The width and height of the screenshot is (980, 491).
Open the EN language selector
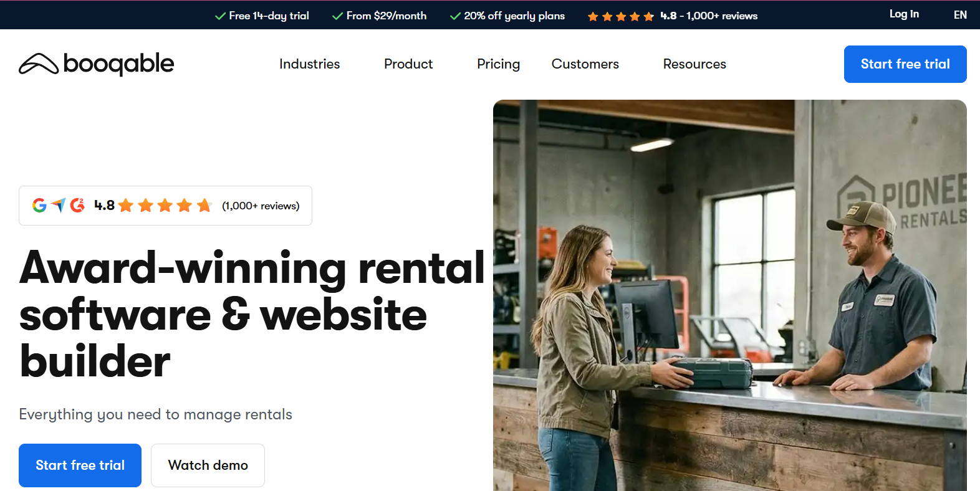(x=960, y=15)
